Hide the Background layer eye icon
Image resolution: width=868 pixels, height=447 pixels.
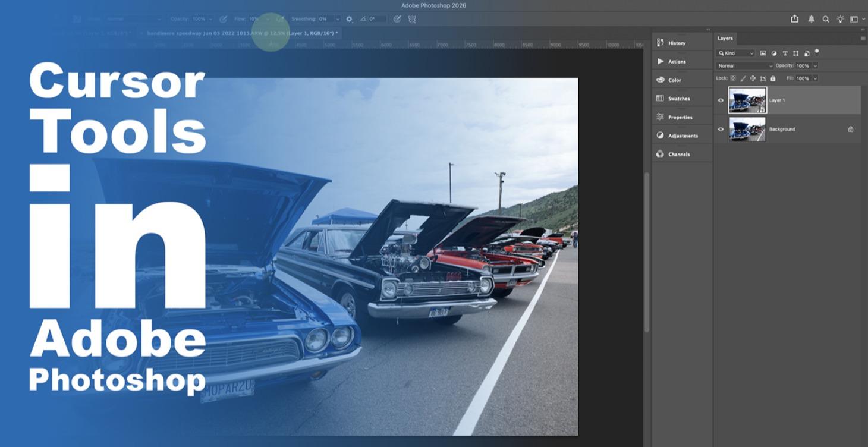pyautogui.click(x=721, y=129)
